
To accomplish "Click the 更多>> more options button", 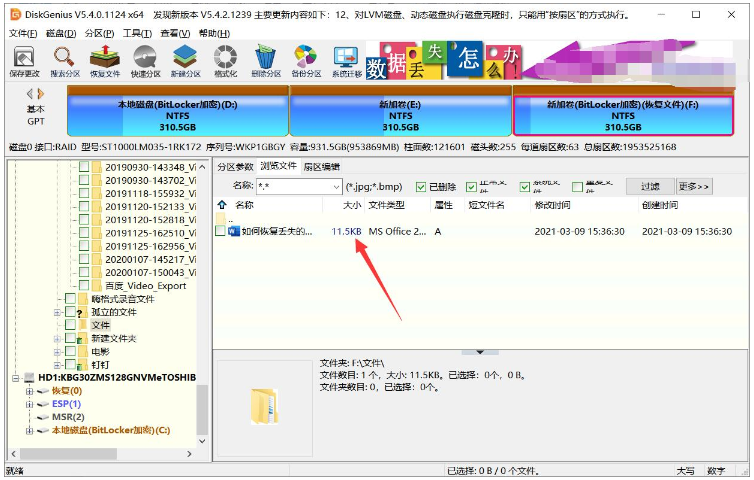I will click(x=693, y=186).
